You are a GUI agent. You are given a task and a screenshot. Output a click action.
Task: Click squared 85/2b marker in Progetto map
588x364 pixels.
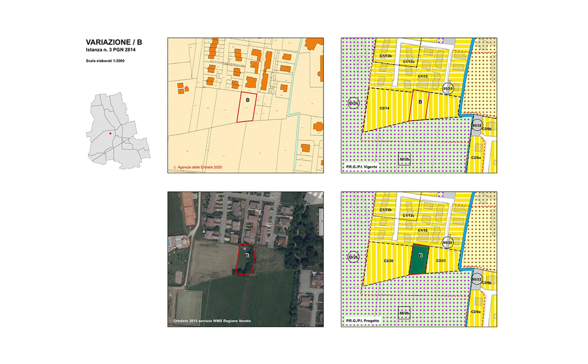pyautogui.click(x=404, y=313)
